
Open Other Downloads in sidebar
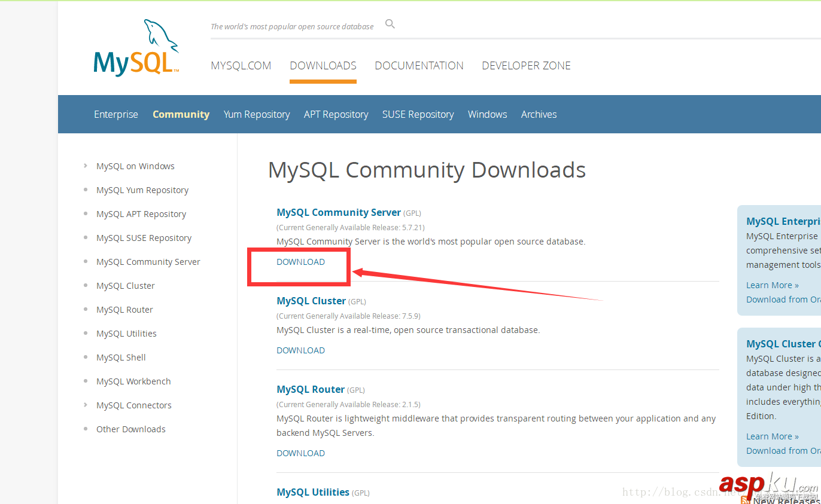tap(131, 429)
